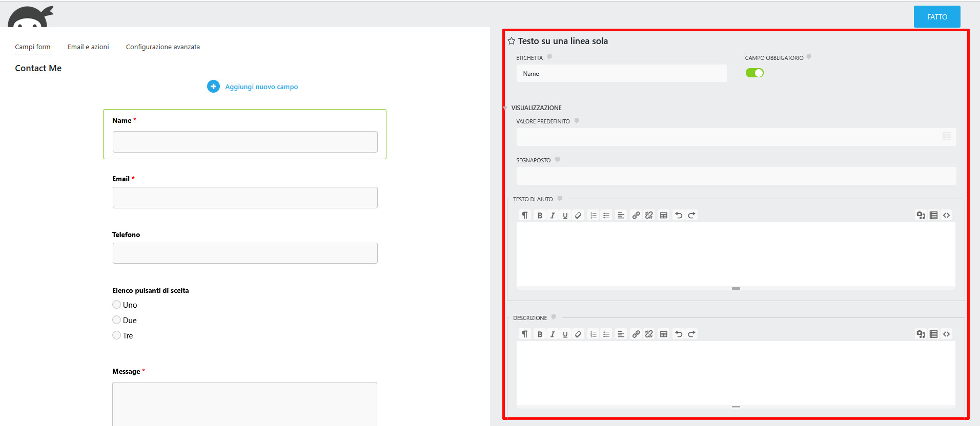
Task: Insert link in Descrizione editor
Action: click(x=636, y=334)
